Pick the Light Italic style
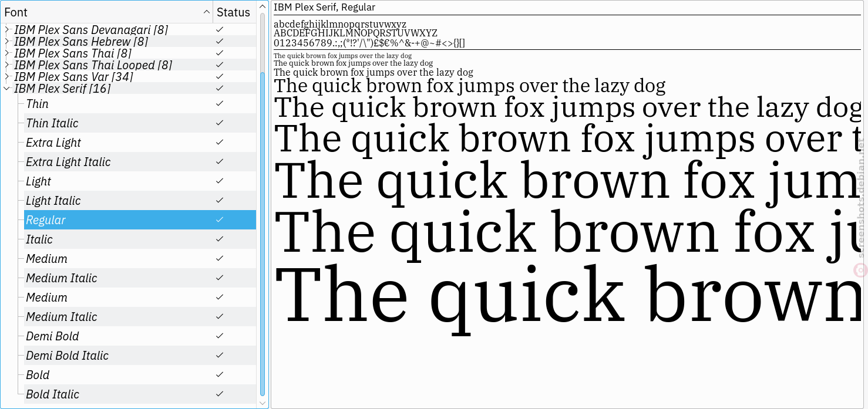 [140, 201]
